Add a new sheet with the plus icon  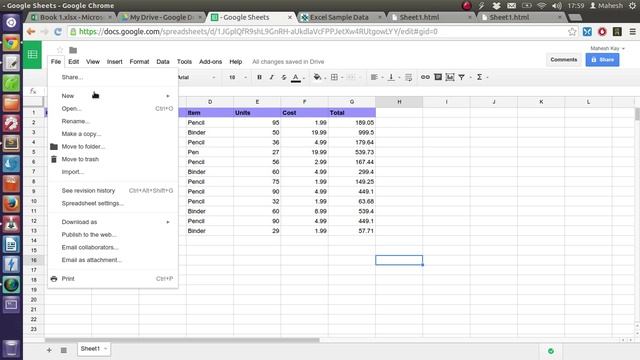point(49,350)
